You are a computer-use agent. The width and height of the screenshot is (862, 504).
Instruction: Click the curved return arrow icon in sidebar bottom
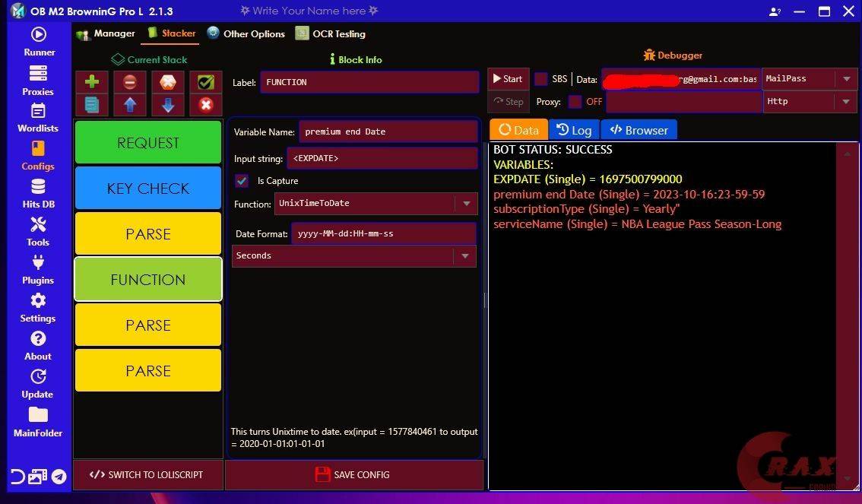coord(17,477)
